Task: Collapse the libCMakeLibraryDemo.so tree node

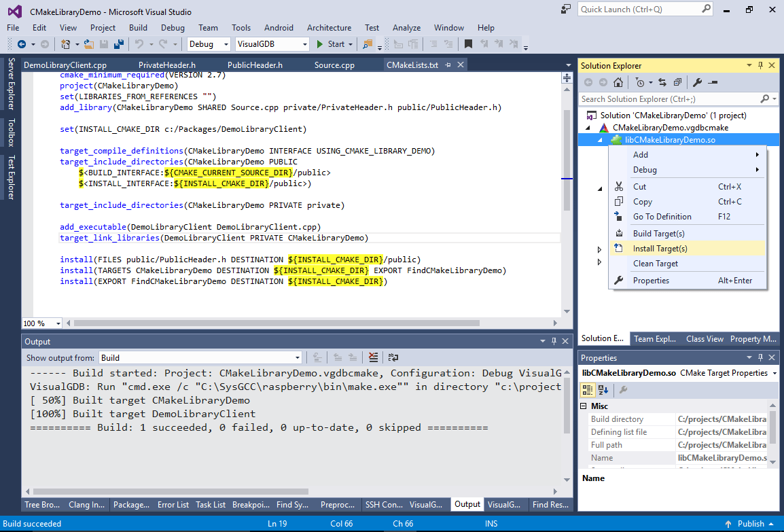Action: click(x=600, y=140)
